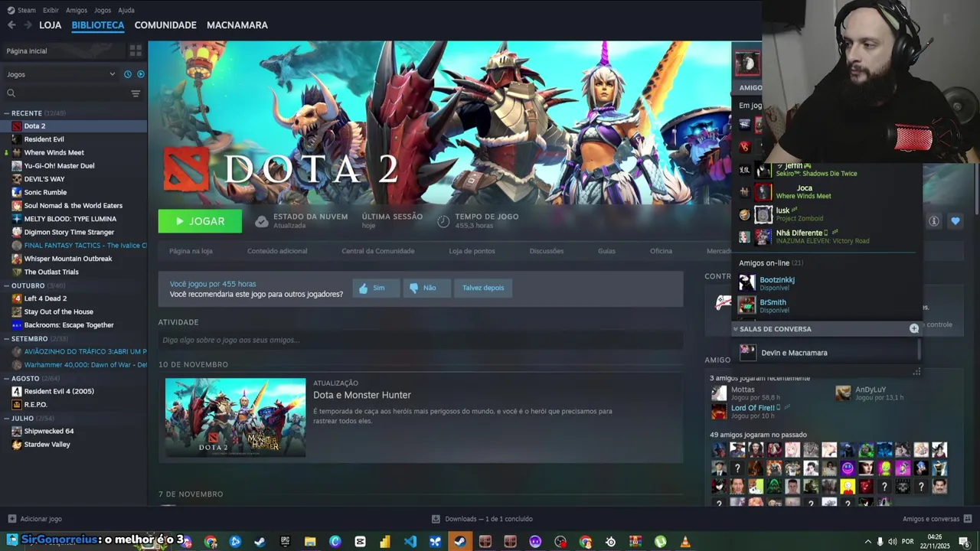
Task: Click the cloud status checkmark icon
Action: (x=262, y=221)
